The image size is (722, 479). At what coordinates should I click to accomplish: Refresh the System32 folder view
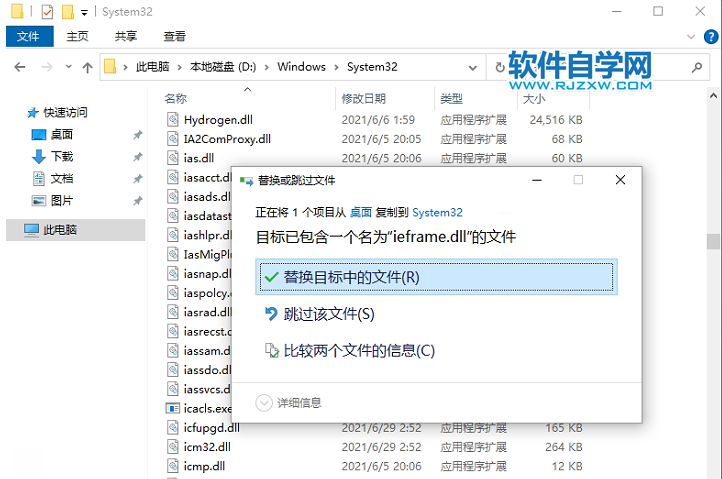click(x=500, y=68)
